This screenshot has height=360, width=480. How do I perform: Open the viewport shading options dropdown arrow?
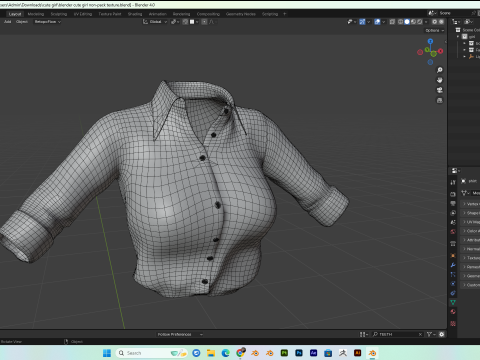[426, 22]
